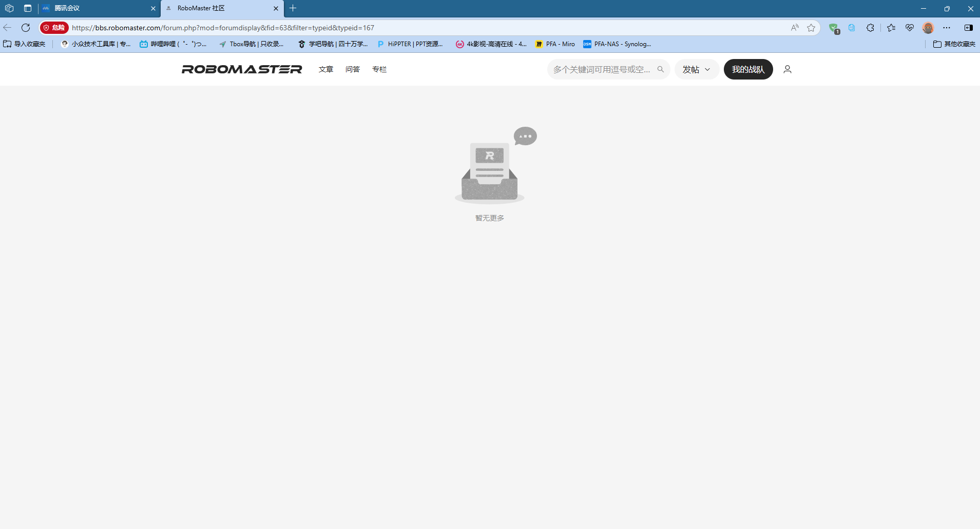Image resolution: width=980 pixels, height=529 pixels.
Task: Go to the 专栏 section
Action: tap(379, 69)
